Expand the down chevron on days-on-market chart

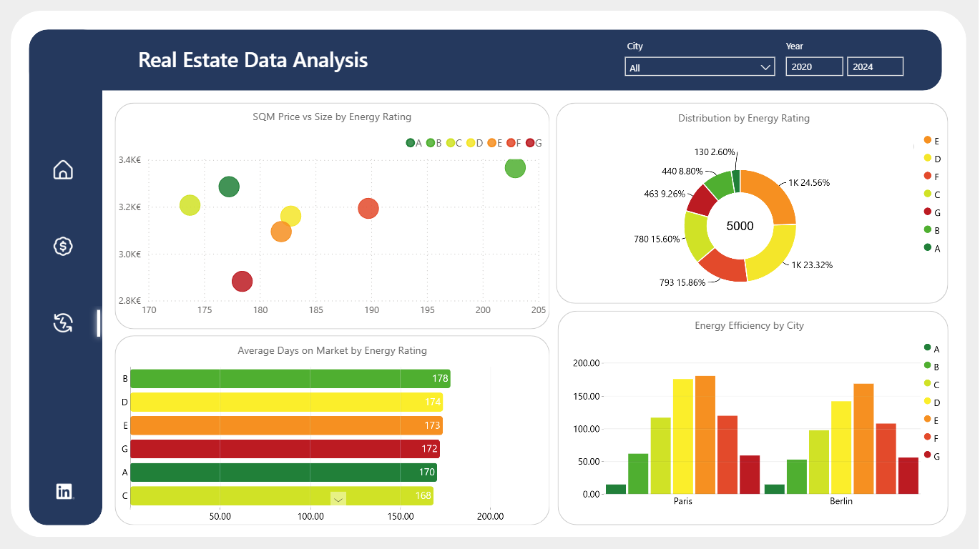[338, 499]
